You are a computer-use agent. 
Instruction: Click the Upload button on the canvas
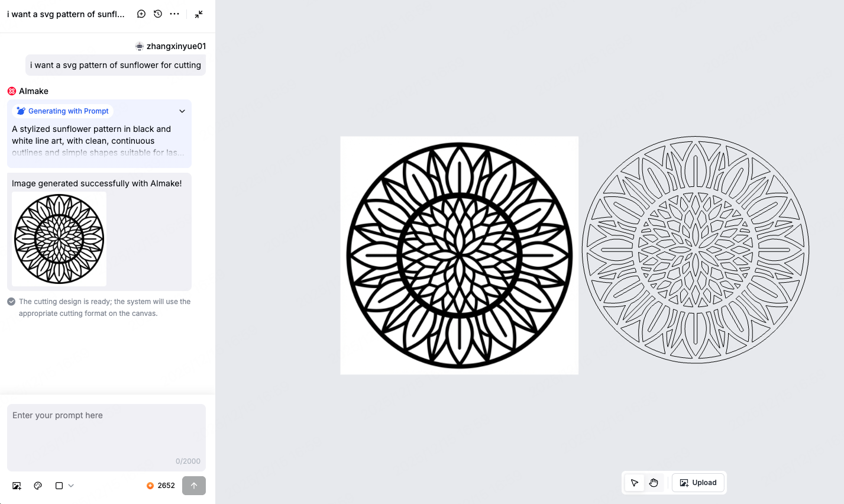tap(699, 483)
